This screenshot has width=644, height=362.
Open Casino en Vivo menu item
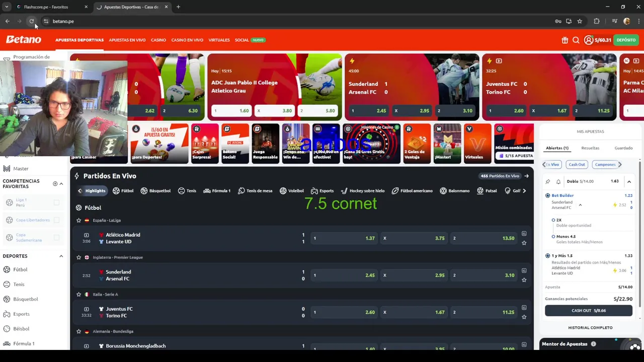[187, 40]
